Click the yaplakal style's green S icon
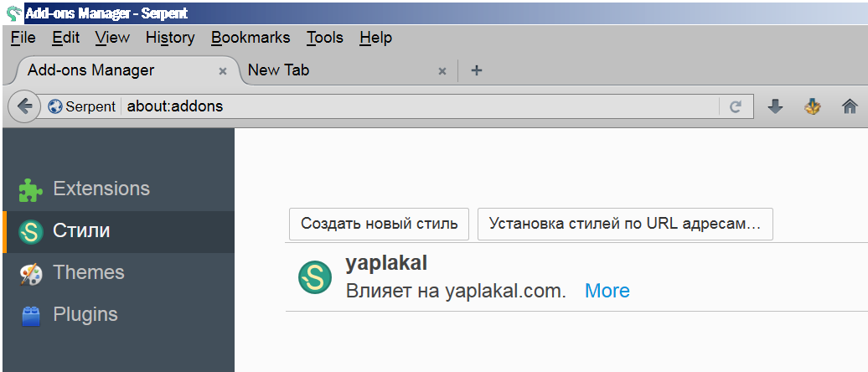Viewport: 868px width, 372px height. [x=315, y=276]
